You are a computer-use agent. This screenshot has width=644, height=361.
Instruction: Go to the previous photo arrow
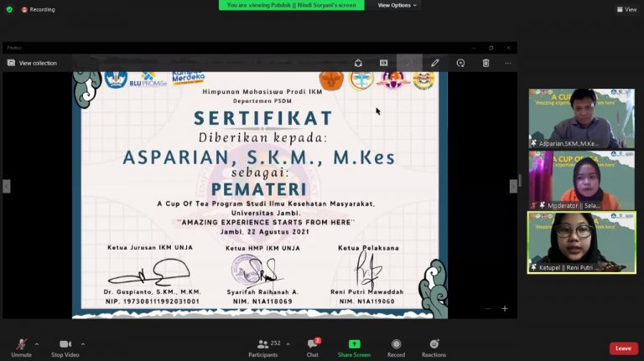coord(6,186)
